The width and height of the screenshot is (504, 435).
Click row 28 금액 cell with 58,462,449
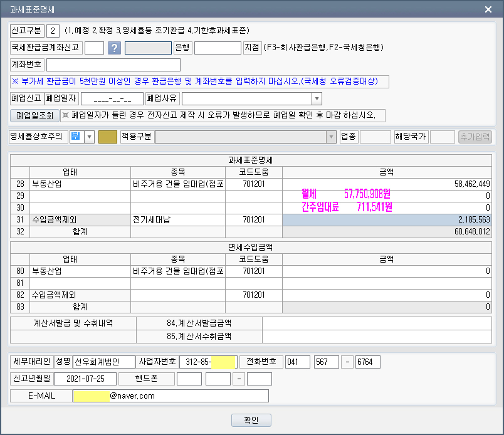tap(387, 184)
